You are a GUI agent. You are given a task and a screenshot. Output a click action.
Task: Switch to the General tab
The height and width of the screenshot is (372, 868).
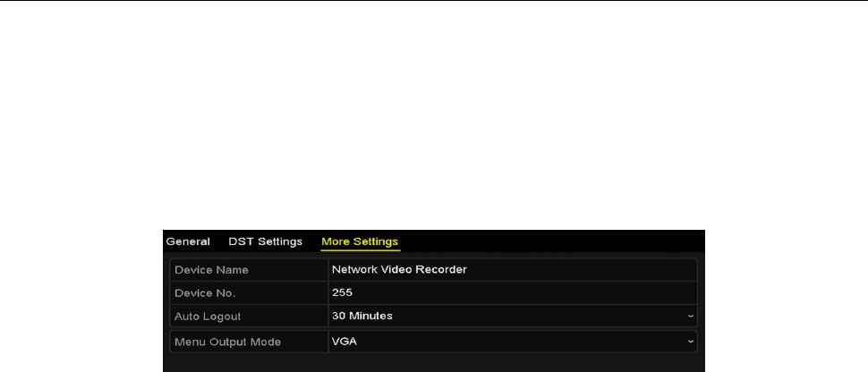pos(188,242)
